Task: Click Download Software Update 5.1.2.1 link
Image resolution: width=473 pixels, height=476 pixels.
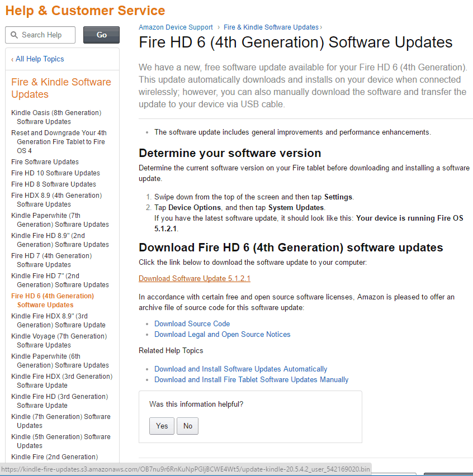Action: pos(195,278)
